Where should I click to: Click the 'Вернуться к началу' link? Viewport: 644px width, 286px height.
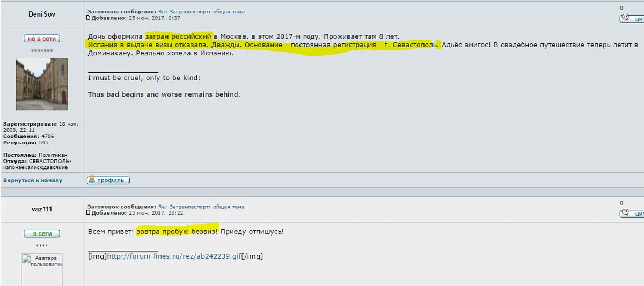(x=33, y=180)
